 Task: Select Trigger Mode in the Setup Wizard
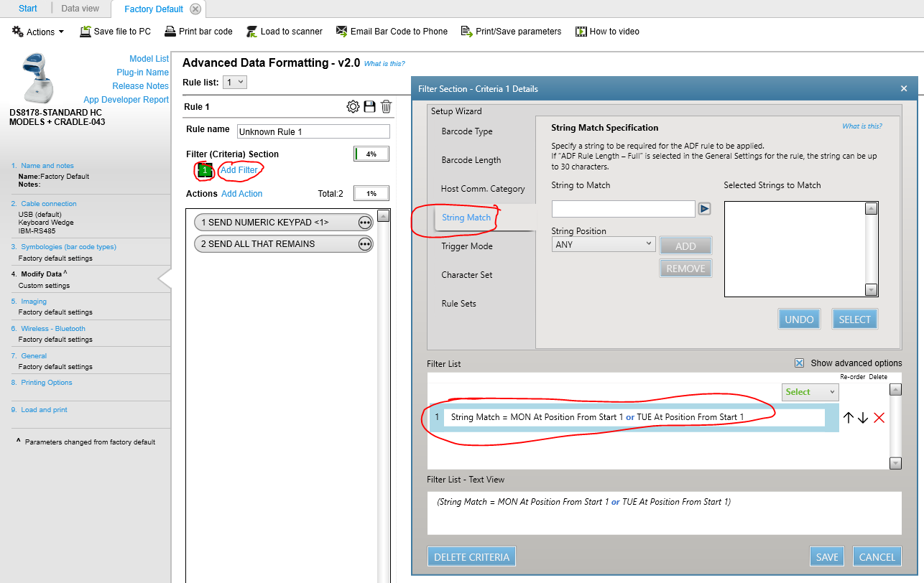click(467, 246)
